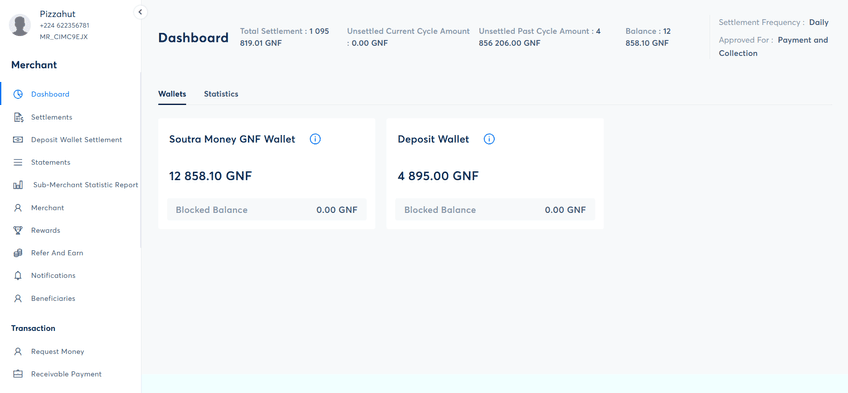Click the Pizzahut profile avatar
848x393 pixels.
pyautogui.click(x=20, y=25)
